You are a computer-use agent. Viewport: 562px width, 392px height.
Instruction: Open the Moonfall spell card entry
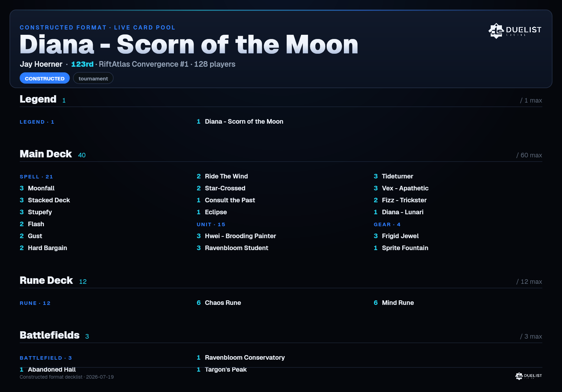coord(37,188)
